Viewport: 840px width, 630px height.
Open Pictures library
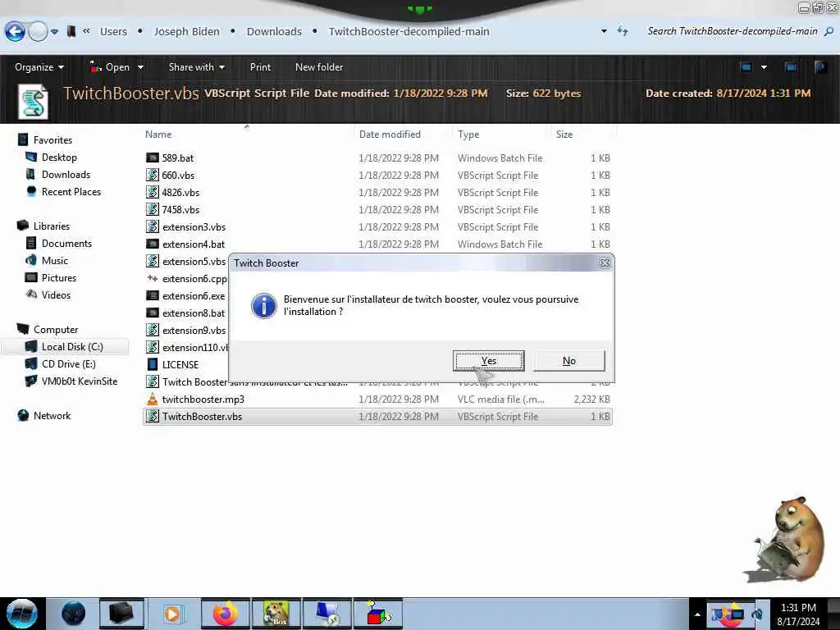[x=59, y=277]
